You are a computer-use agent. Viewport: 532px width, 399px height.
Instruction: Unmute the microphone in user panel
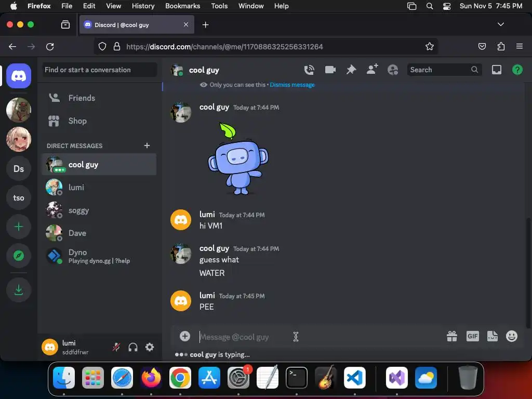coord(116,347)
